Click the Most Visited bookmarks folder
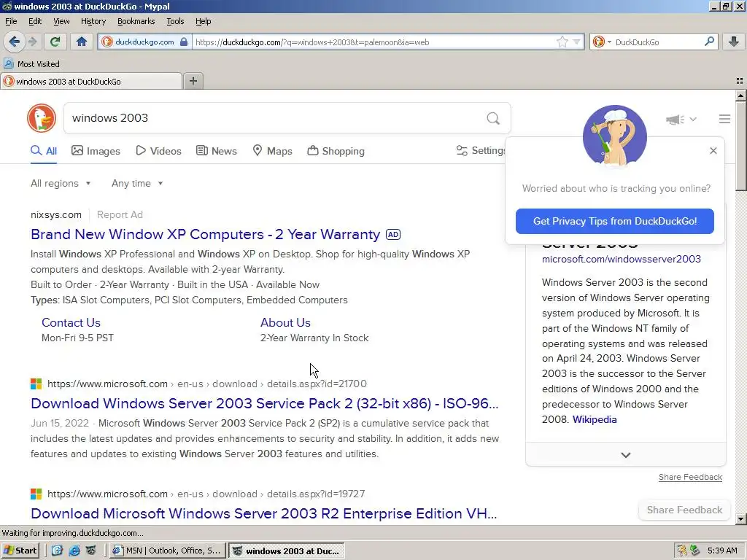The height and width of the screenshot is (560, 747). pyautogui.click(x=31, y=64)
